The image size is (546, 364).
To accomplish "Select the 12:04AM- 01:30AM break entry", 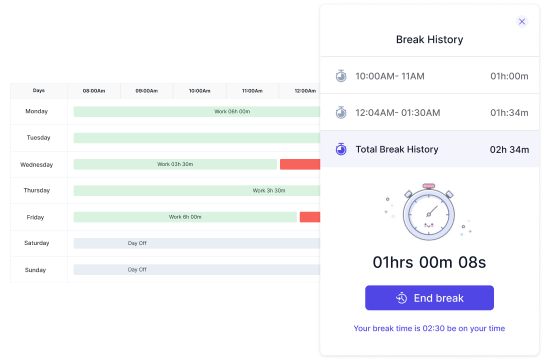I will 429,113.
